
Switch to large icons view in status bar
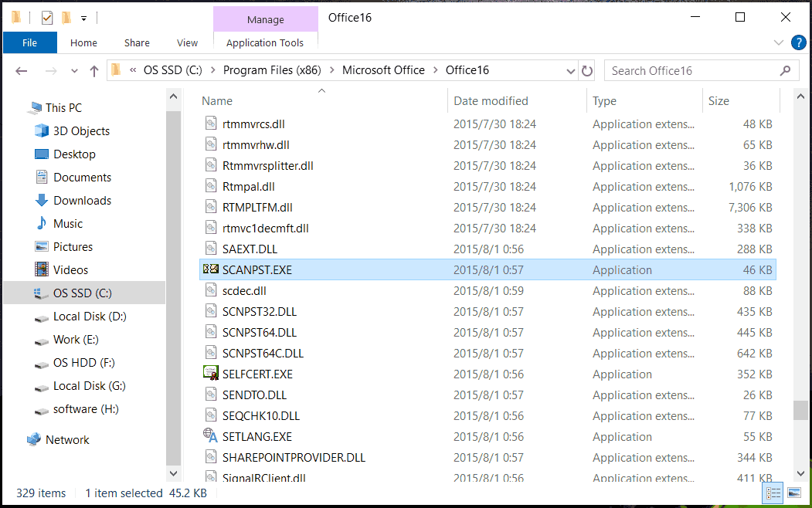click(x=794, y=493)
